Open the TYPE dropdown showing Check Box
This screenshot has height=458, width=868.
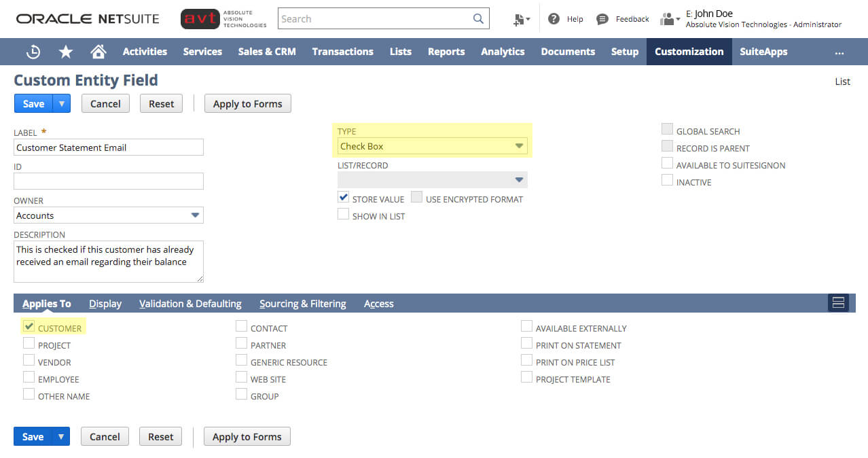(519, 145)
